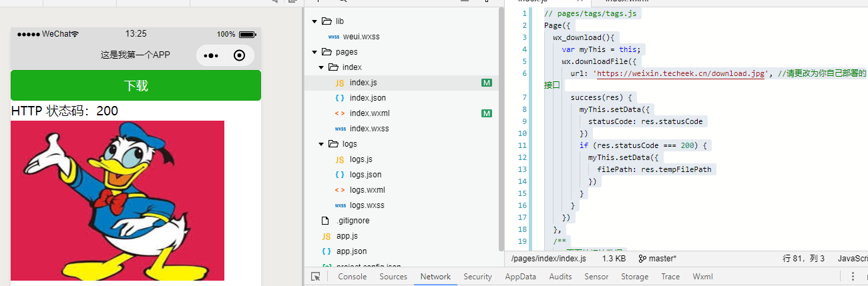Click the downloaded Donald Duck image
The image size is (868, 286).
(118, 200)
